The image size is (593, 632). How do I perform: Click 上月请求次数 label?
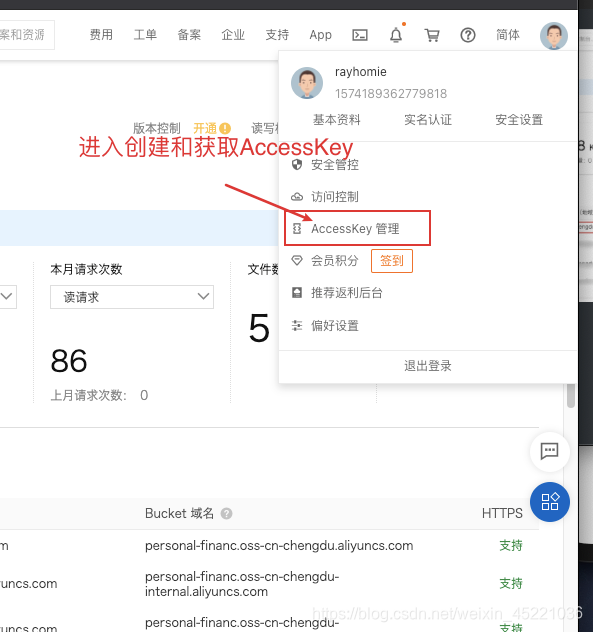[x=89, y=395]
